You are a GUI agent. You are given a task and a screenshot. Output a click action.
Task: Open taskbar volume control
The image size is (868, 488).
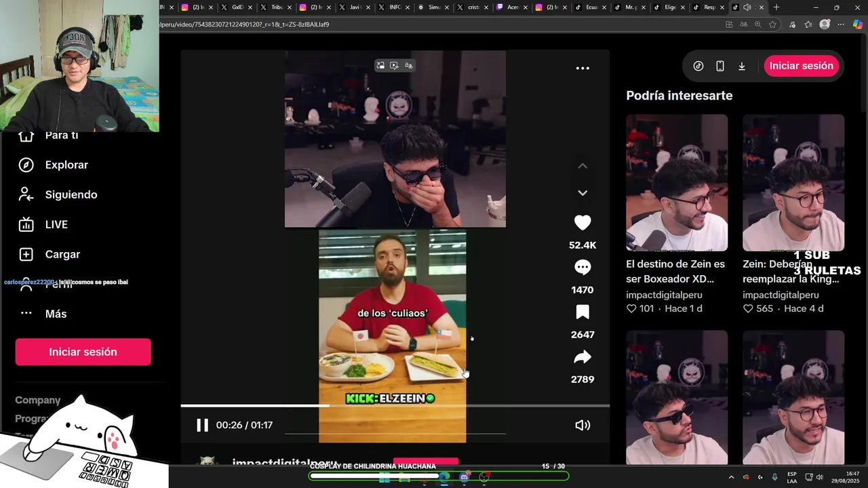tap(820, 477)
